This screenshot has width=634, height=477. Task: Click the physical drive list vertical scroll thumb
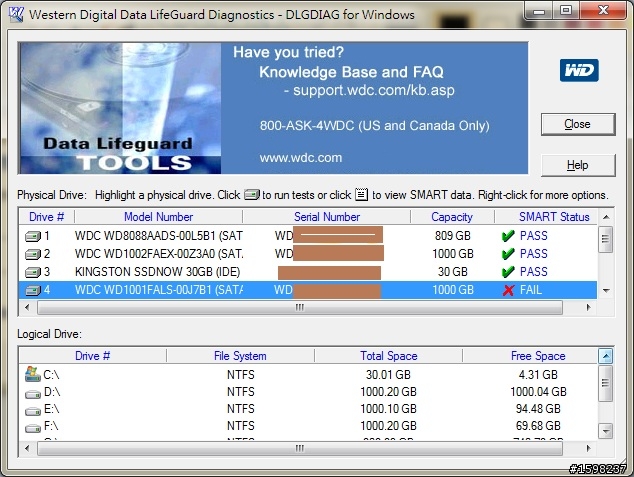tap(606, 239)
